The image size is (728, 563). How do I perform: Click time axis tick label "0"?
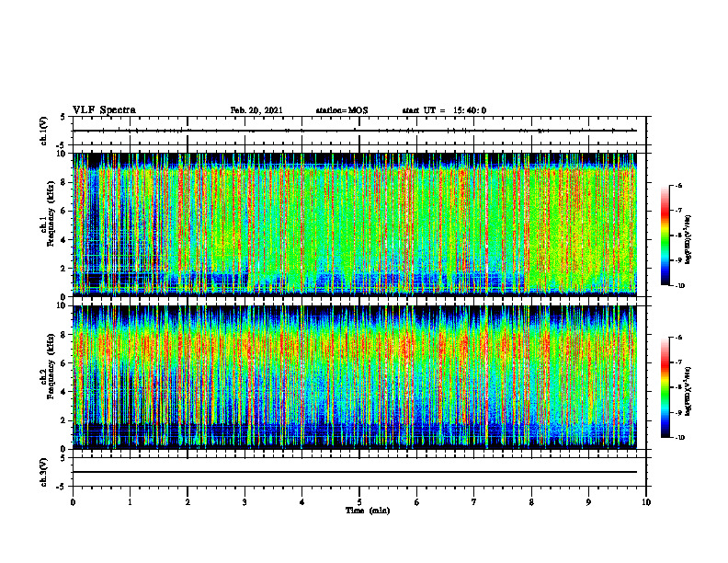click(73, 502)
